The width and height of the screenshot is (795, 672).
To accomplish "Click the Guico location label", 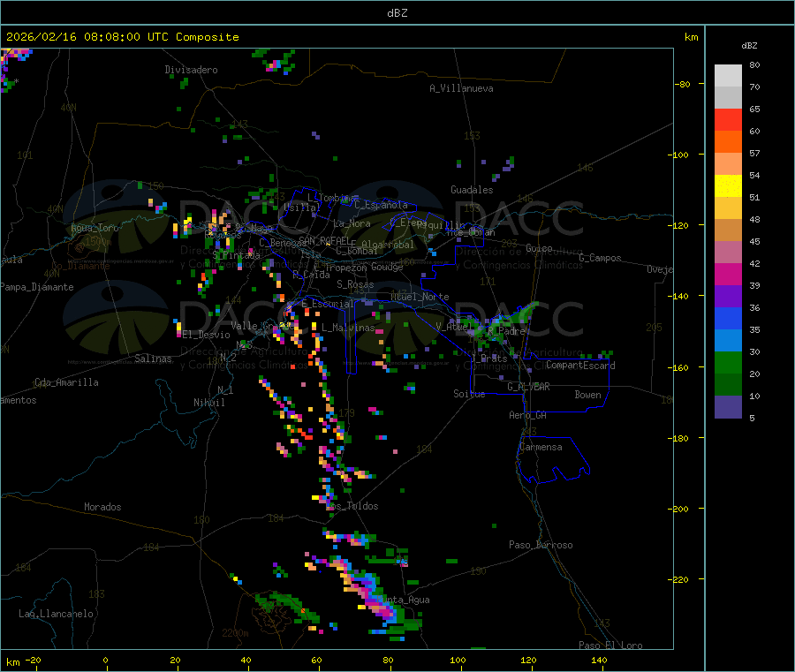I will coord(539,248).
